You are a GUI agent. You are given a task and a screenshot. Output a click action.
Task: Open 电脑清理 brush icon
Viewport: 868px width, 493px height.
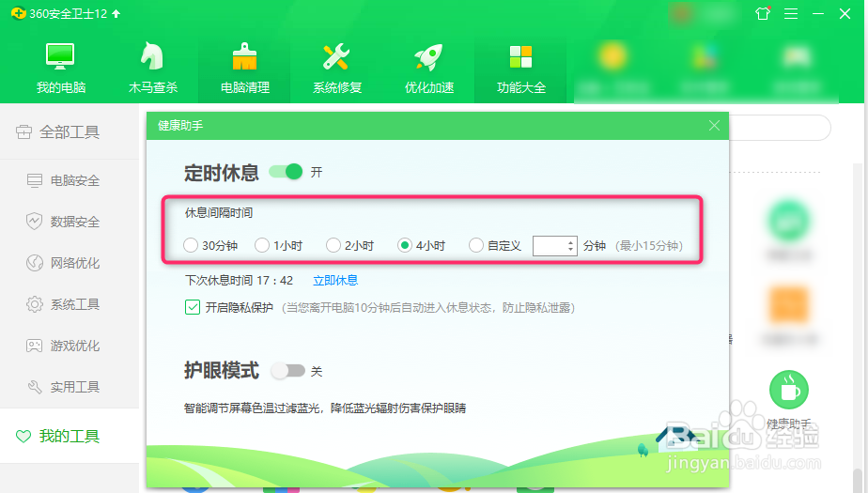click(x=244, y=56)
